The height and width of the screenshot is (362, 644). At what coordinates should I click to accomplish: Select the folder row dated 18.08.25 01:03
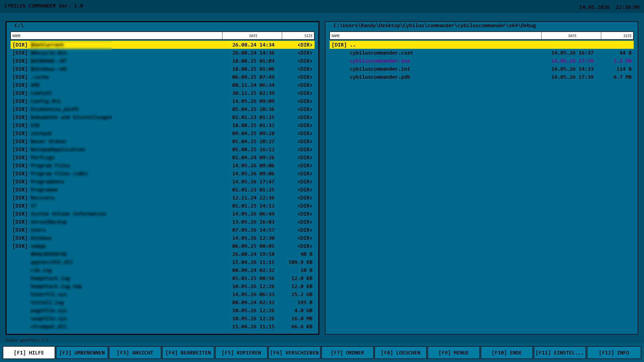163,61
